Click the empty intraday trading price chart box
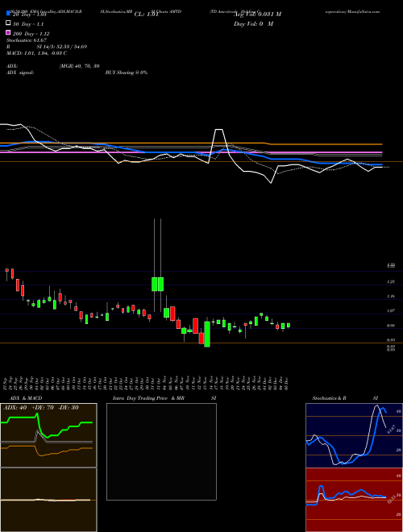 161,451
